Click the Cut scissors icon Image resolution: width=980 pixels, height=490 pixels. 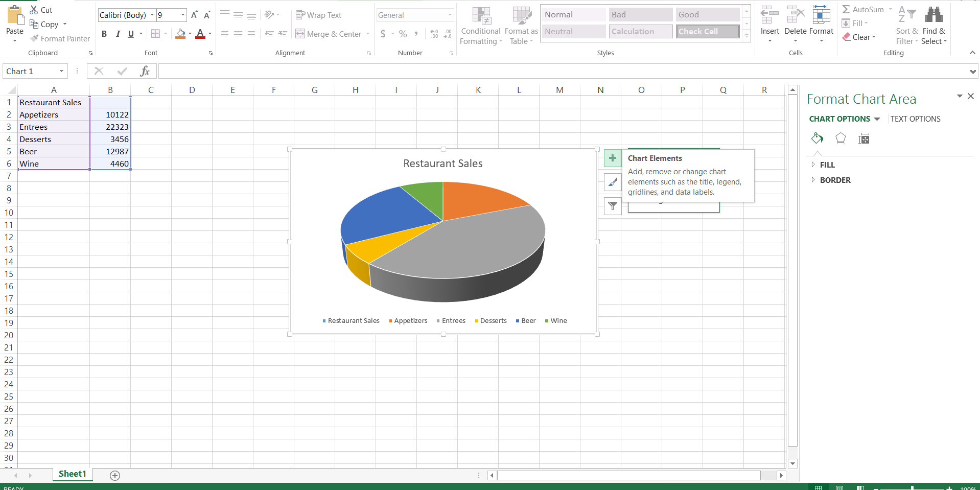click(x=34, y=10)
